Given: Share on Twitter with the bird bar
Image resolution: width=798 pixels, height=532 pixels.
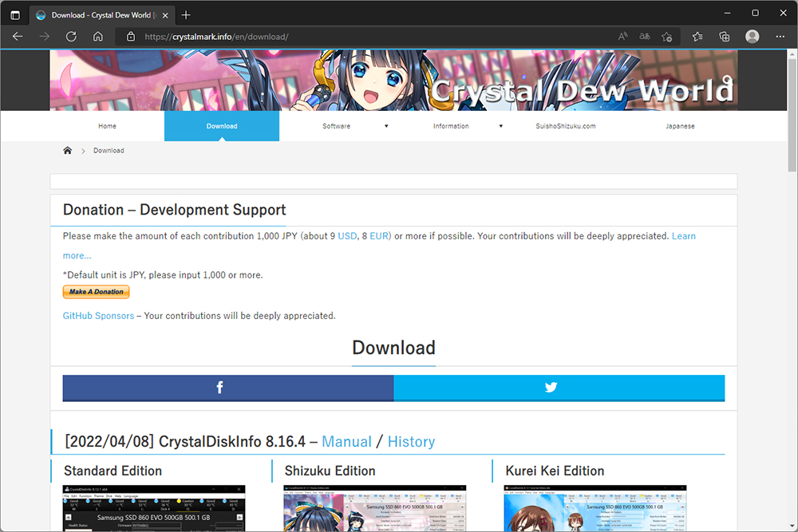Looking at the screenshot, I should [559, 388].
